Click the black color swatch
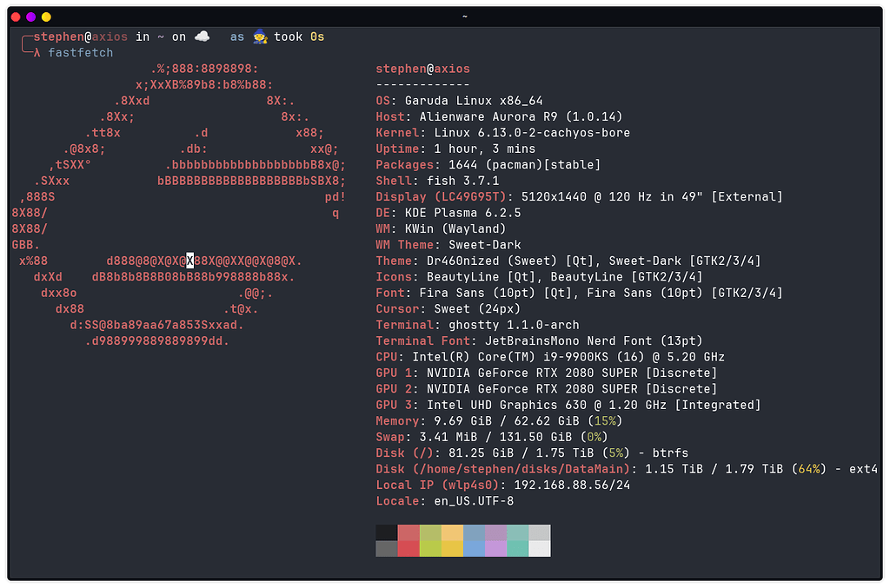 click(x=387, y=532)
